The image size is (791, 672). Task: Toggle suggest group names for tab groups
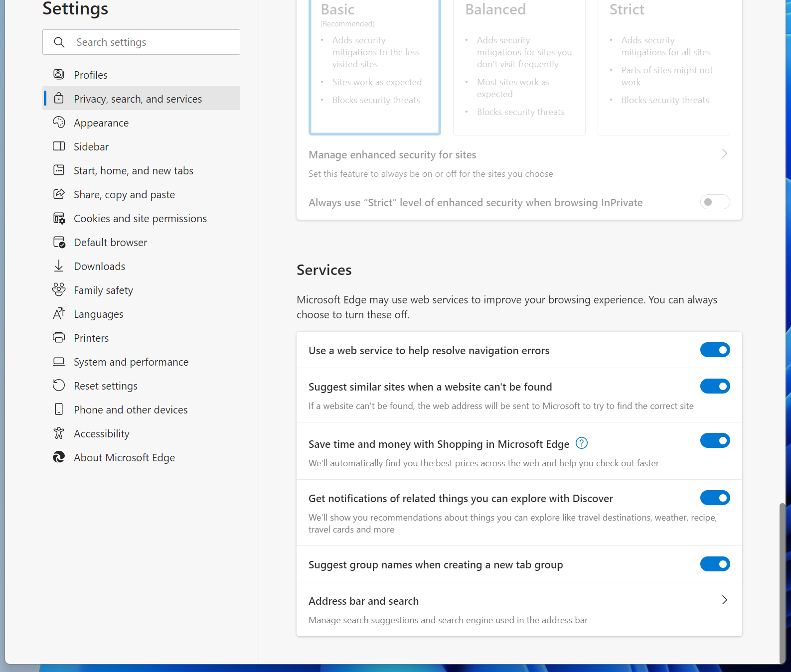point(715,564)
